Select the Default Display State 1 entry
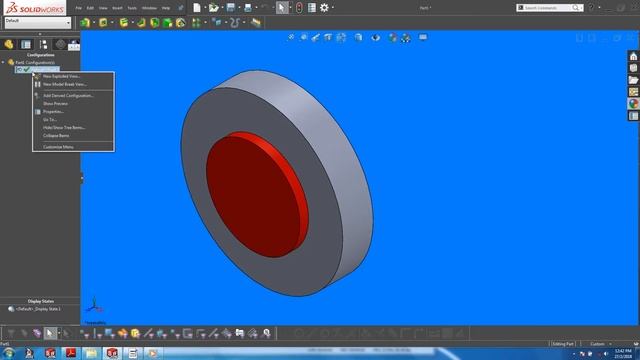The width and height of the screenshot is (640, 360). tap(38, 309)
